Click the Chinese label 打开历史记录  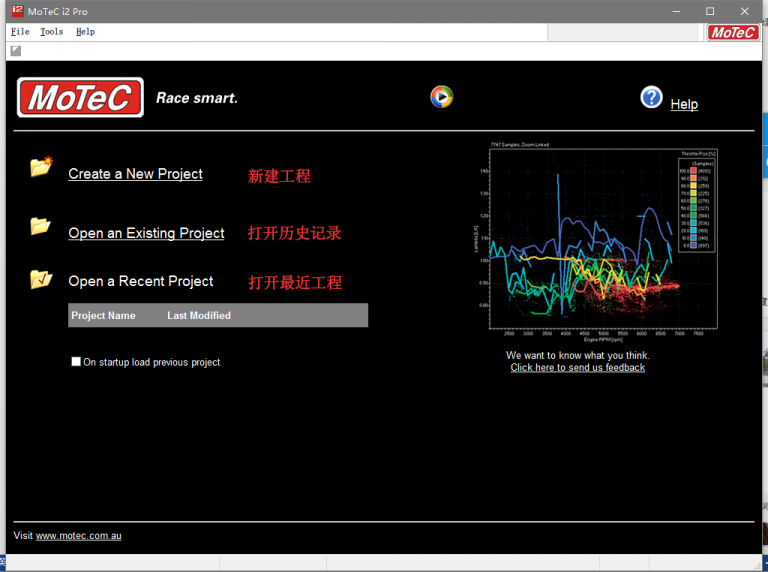294,233
